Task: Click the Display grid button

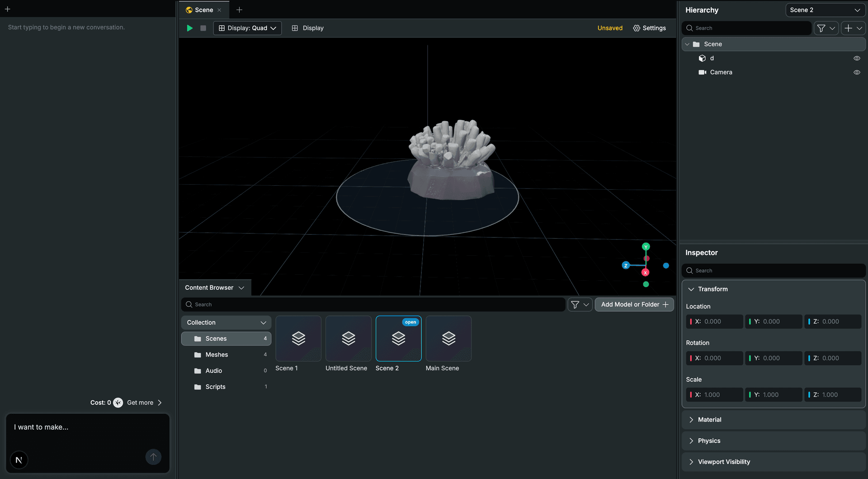Action: (308, 28)
